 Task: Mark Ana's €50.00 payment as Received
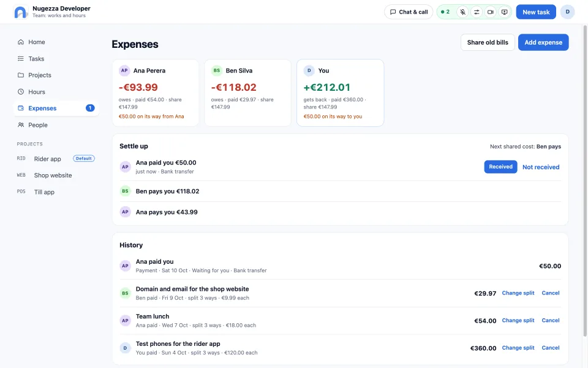pos(500,167)
